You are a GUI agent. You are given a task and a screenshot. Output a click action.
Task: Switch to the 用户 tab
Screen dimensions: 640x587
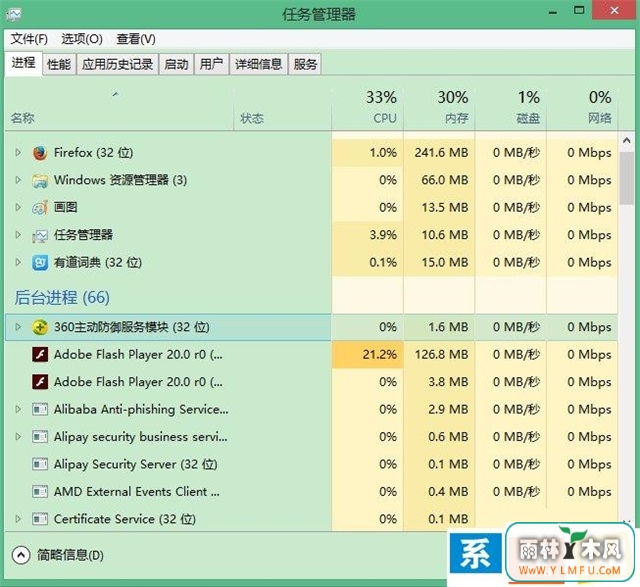click(211, 64)
